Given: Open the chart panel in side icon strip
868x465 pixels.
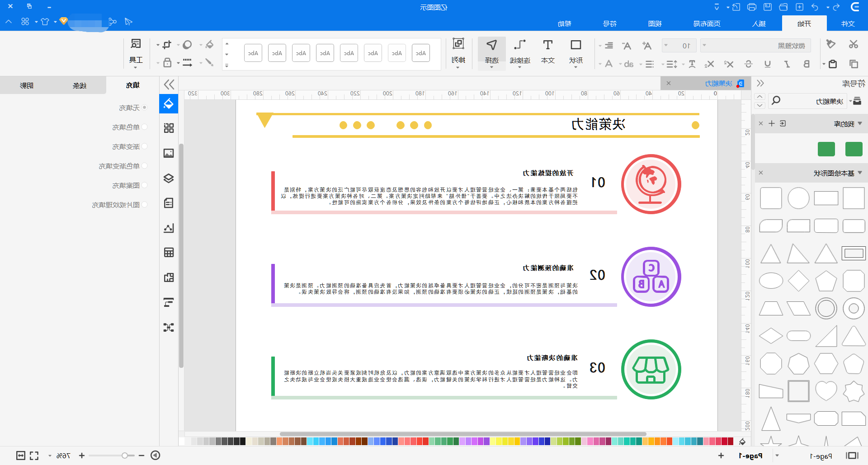Looking at the screenshot, I should (169, 228).
